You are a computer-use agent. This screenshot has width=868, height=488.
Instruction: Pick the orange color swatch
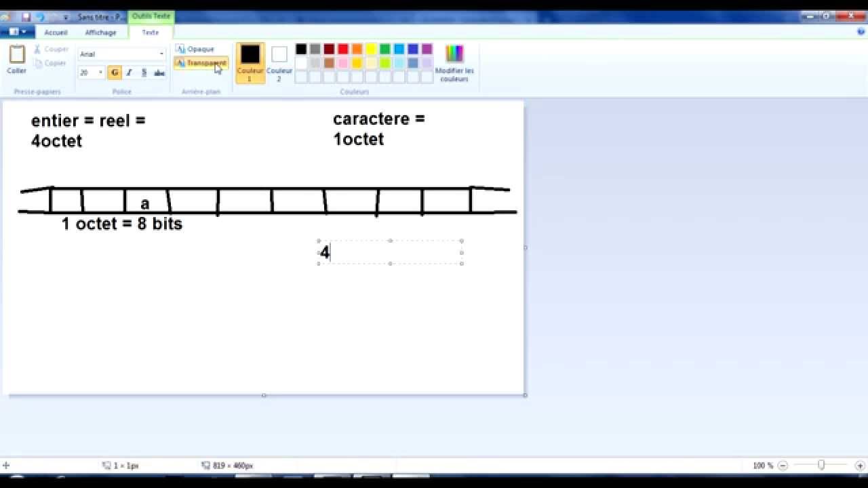357,49
